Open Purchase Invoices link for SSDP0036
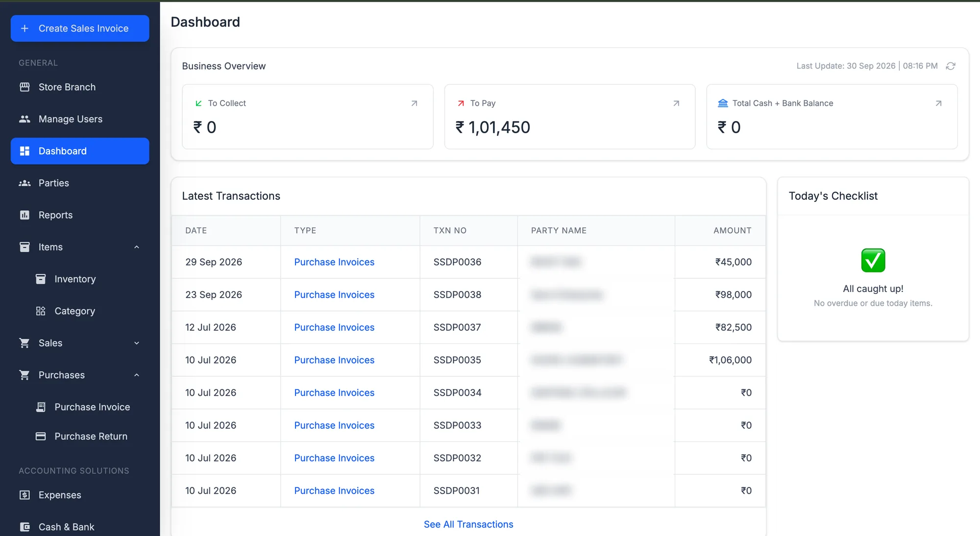980x536 pixels. click(x=334, y=262)
